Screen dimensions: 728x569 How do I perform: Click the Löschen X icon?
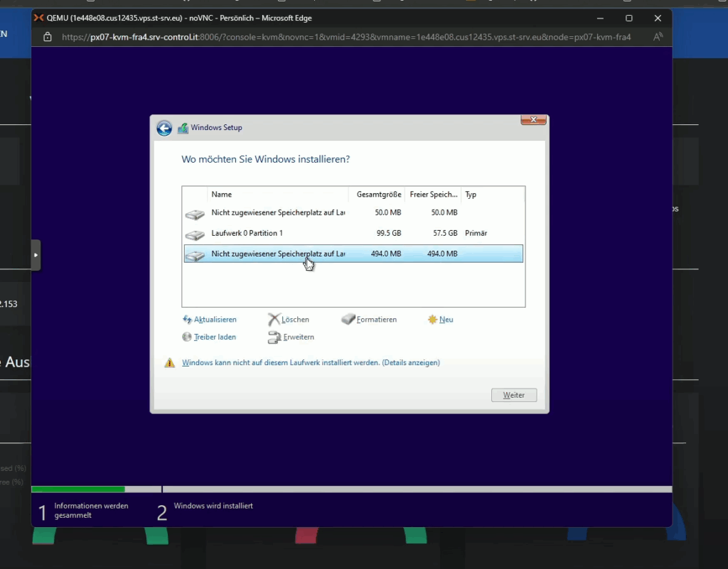click(274, 320)
